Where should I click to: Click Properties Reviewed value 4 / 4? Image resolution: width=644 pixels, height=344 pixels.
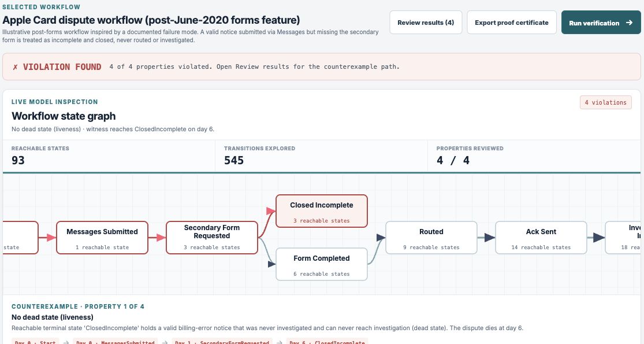(453, 160)
